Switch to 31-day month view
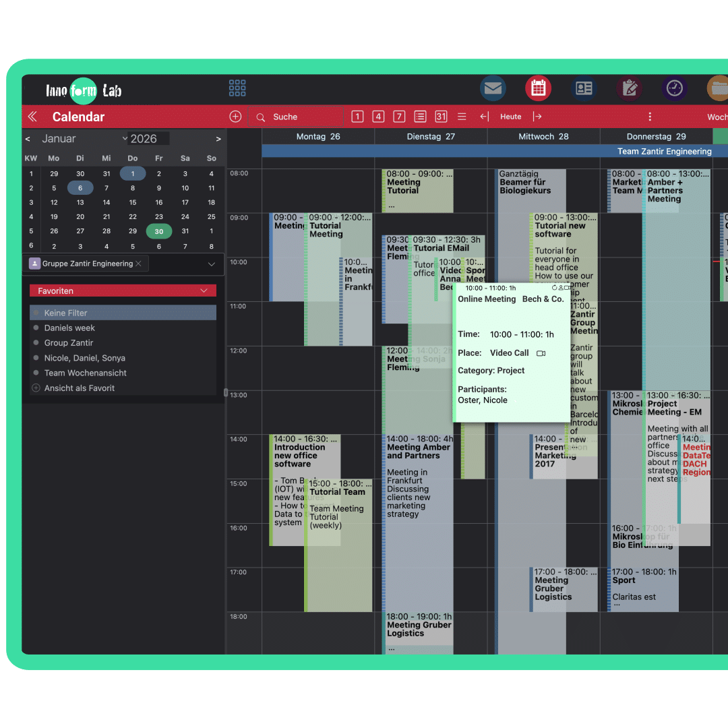The width and height of the screenshot is (728, 728). 441,117
